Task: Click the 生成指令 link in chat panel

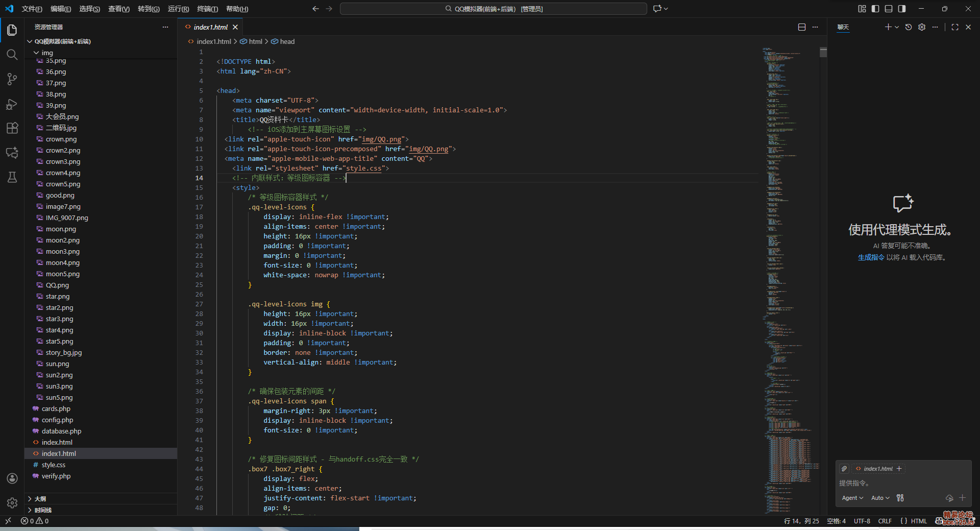Action: (871, 257)
